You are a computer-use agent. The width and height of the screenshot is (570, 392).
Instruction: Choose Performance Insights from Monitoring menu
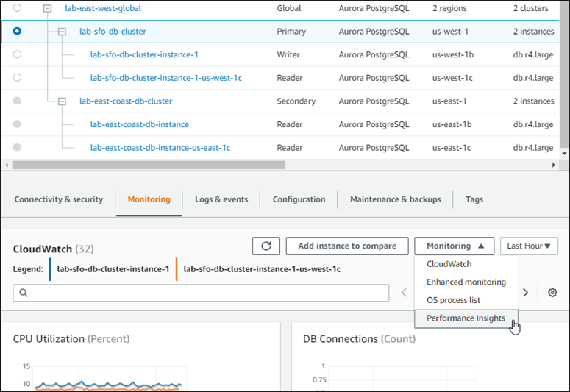coord(466,318)
